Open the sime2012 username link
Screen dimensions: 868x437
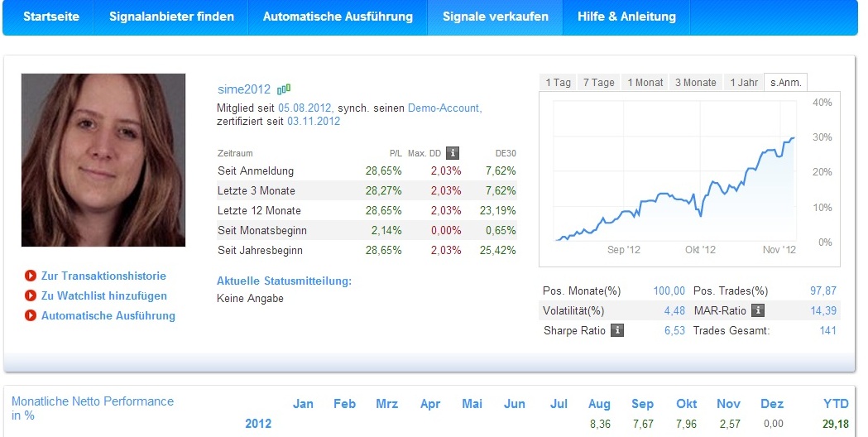(x=244, y=89)
